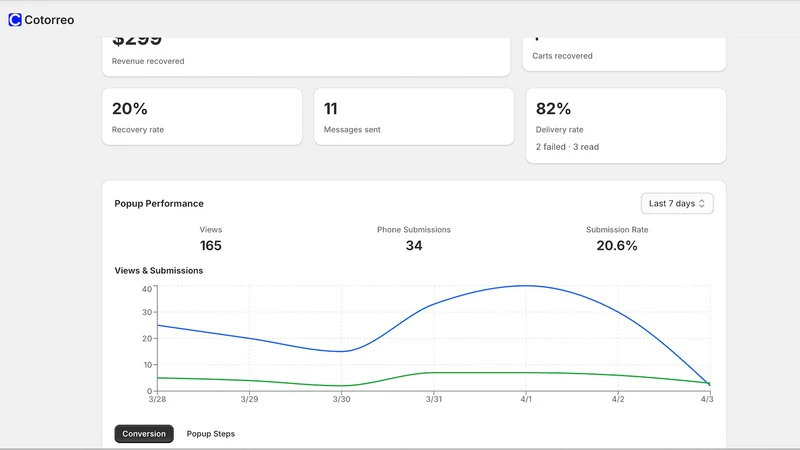This screenshot has height=450, width=800.
Task: Click the Views metric label
Action: (211, 230)
